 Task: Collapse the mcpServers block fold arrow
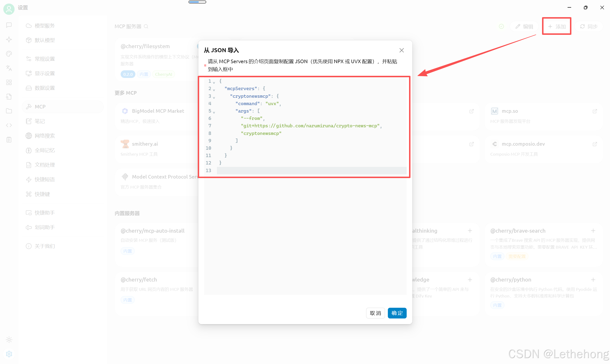[x=214, y=90]
